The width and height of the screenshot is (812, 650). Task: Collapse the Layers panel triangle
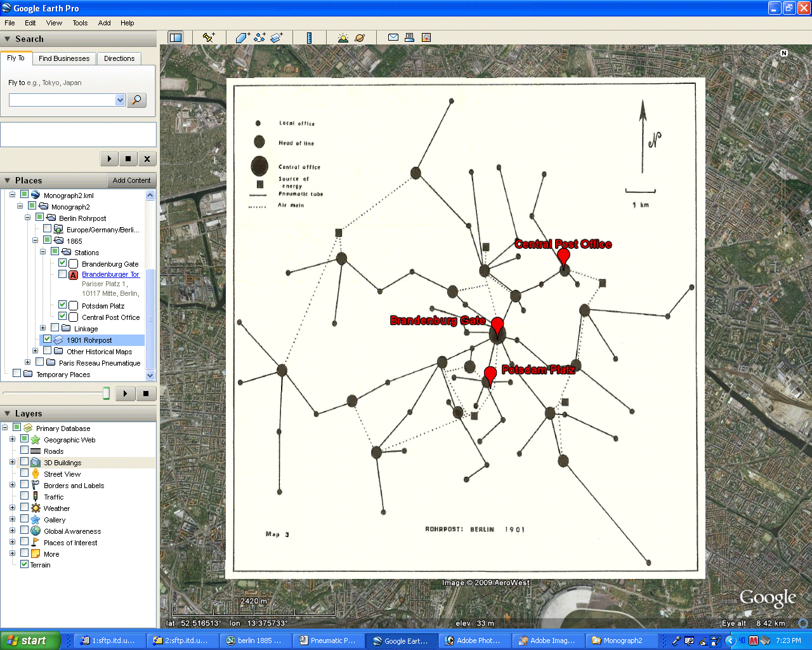click(x=8, y=413)
